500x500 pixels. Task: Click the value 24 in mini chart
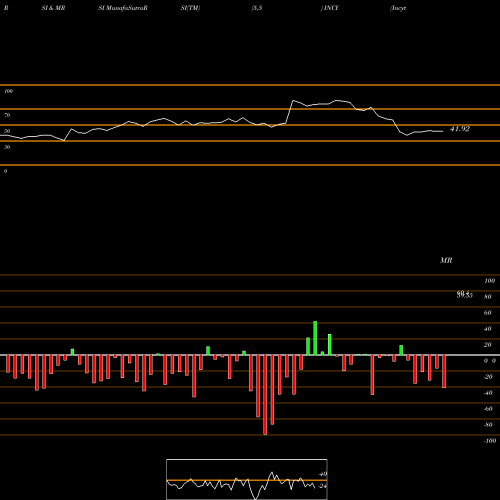tap(322, 486)
